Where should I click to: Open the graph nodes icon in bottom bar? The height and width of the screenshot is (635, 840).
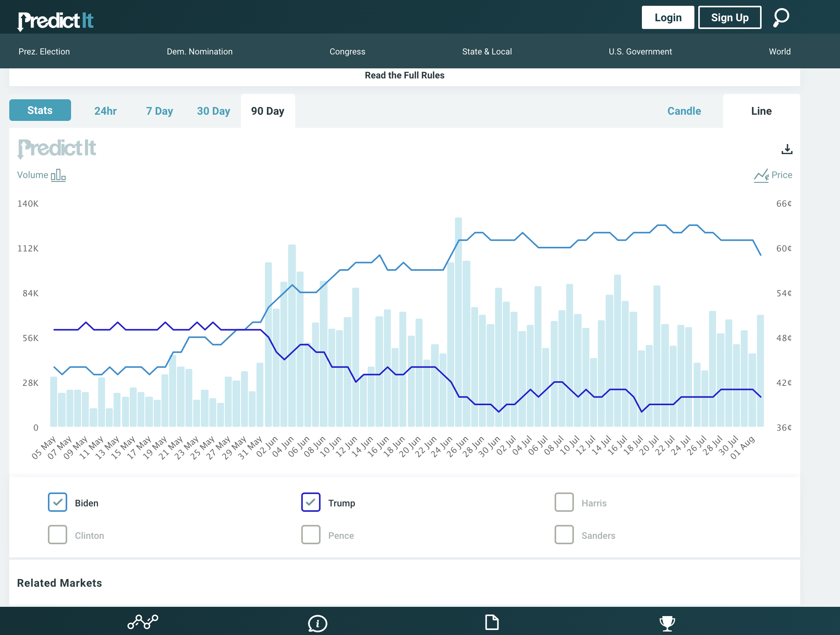143,622
